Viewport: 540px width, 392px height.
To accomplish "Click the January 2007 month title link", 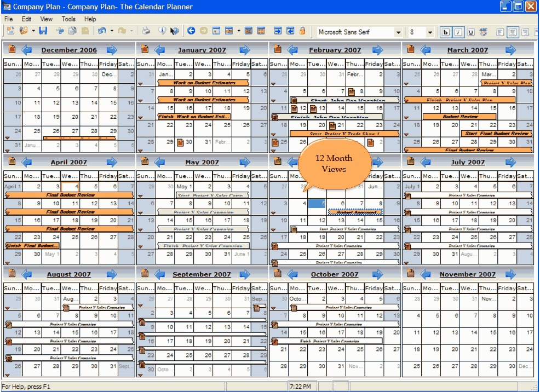I will point(202,50).
